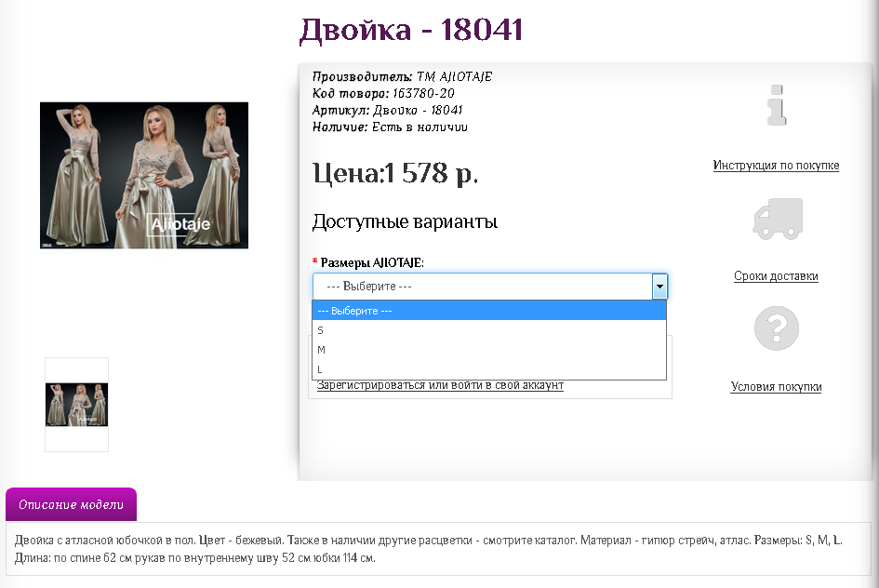This screenshot has height=588, width=879.
Task: Click the question mark help icon
Action: pyautogui.click(x=778, y=327)
